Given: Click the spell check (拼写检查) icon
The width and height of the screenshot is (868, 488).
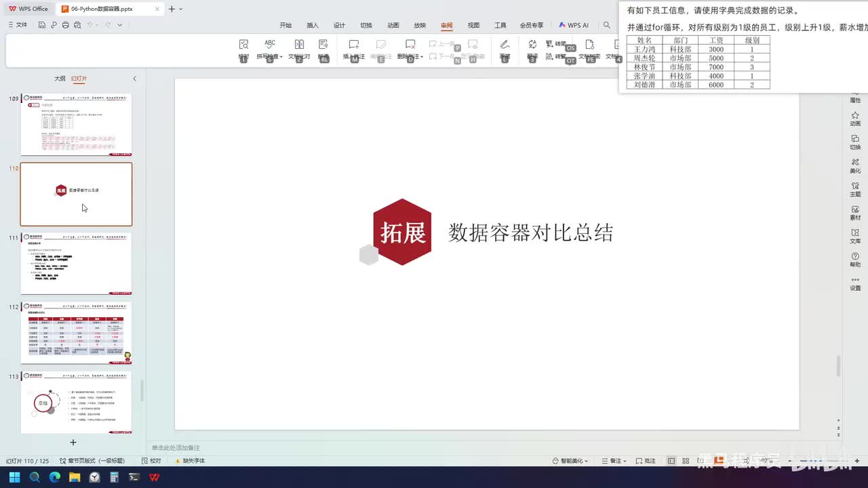Looking at the screenshot, I should (x=270, y=44).
